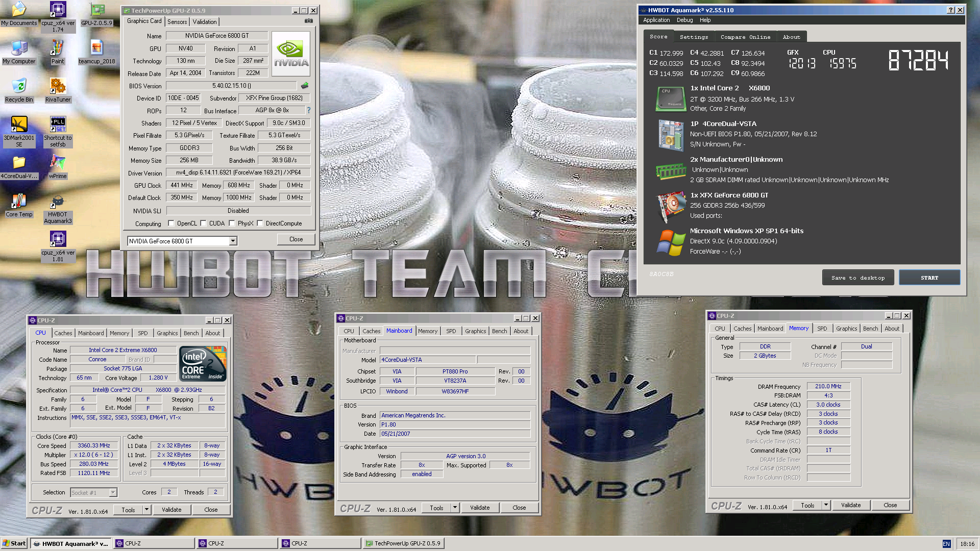980x551 pixels.
Task: Launch Paint from the desktop
Action: tap(58, 52)
